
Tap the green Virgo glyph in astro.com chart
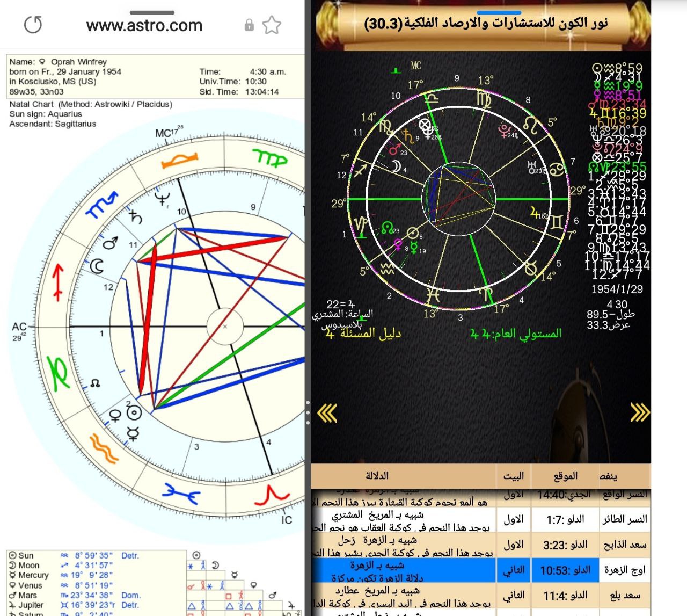click(x=270, y=157)
